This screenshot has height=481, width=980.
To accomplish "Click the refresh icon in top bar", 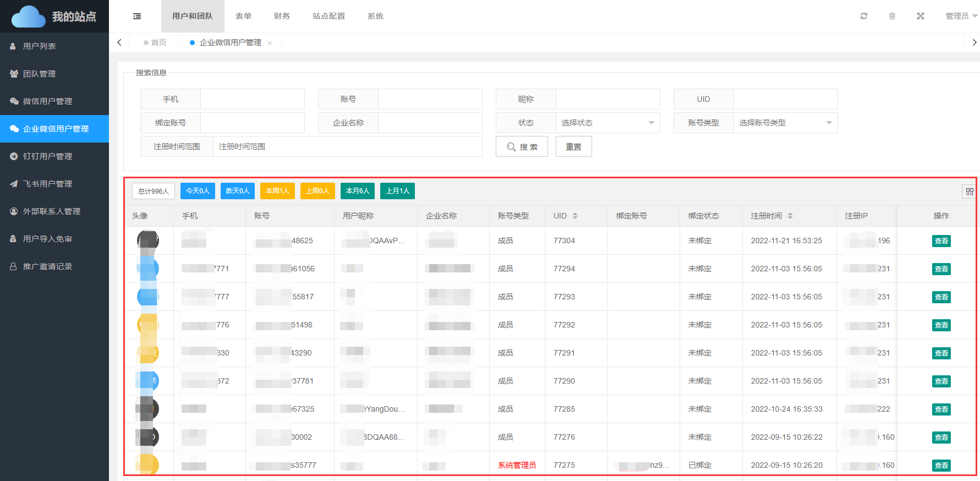I will 864,16.
